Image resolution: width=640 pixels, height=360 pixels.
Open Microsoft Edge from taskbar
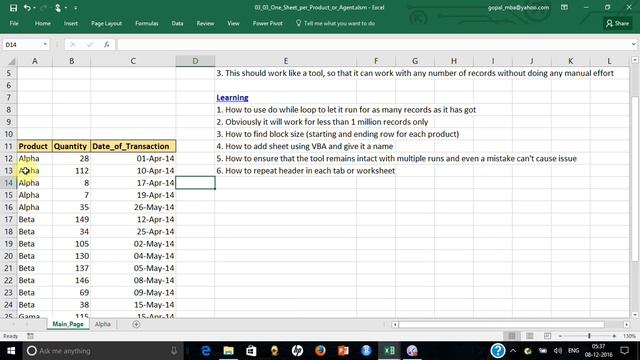click(206, 351)
